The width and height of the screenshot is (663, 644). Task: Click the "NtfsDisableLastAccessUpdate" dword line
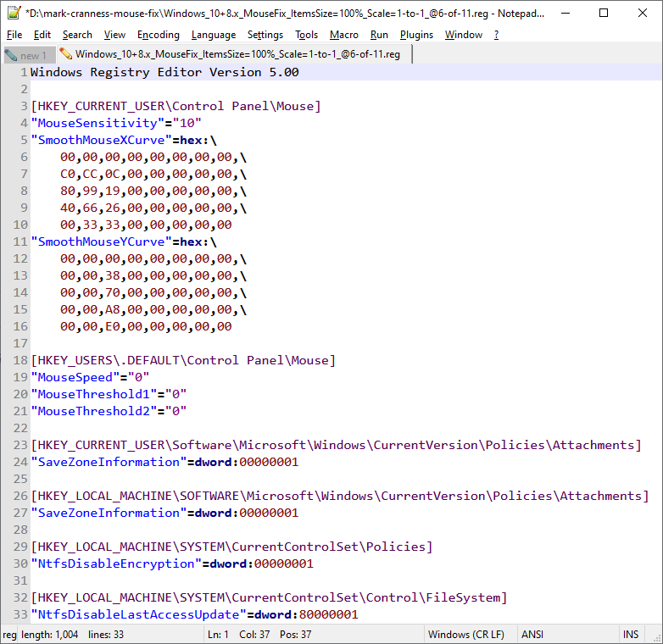pos(194,614)
